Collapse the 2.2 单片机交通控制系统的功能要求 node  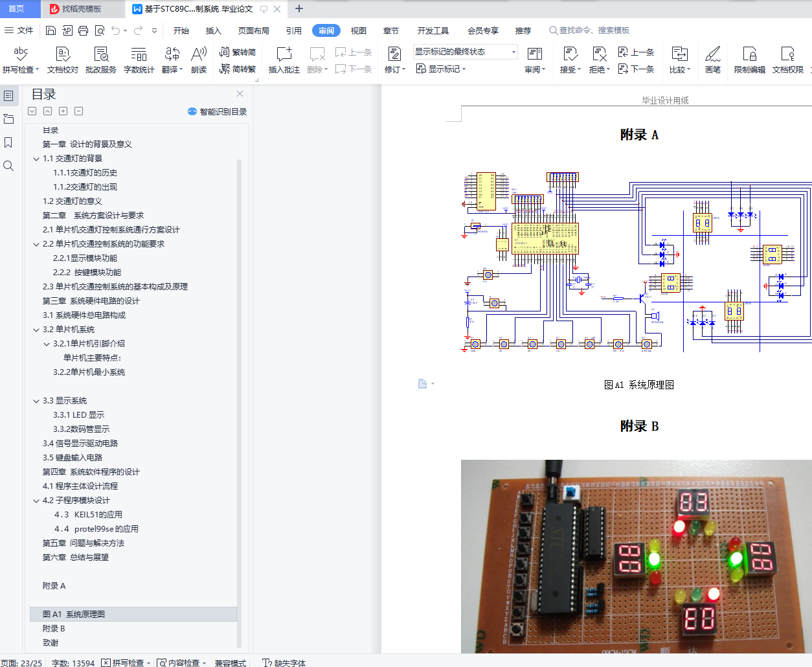[36, 244]
